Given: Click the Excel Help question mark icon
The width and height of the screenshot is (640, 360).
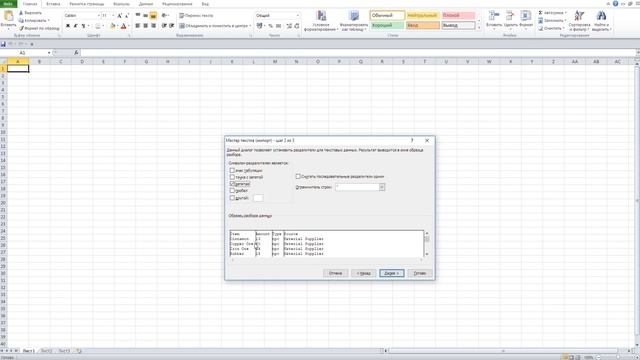Looking at the screenshot, I should [x=615, y=4].
